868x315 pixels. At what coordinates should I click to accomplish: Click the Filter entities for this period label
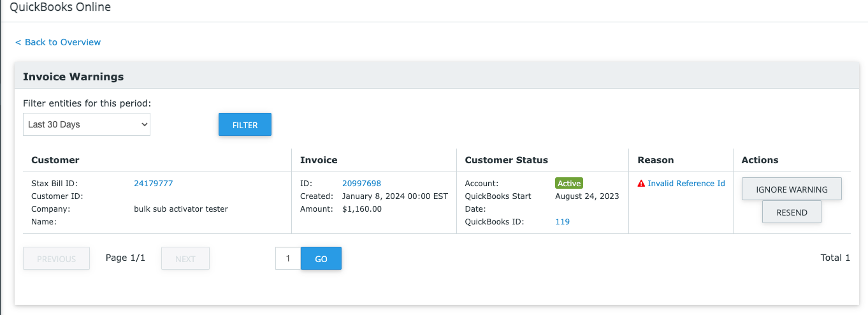click(x=87, y=103)
